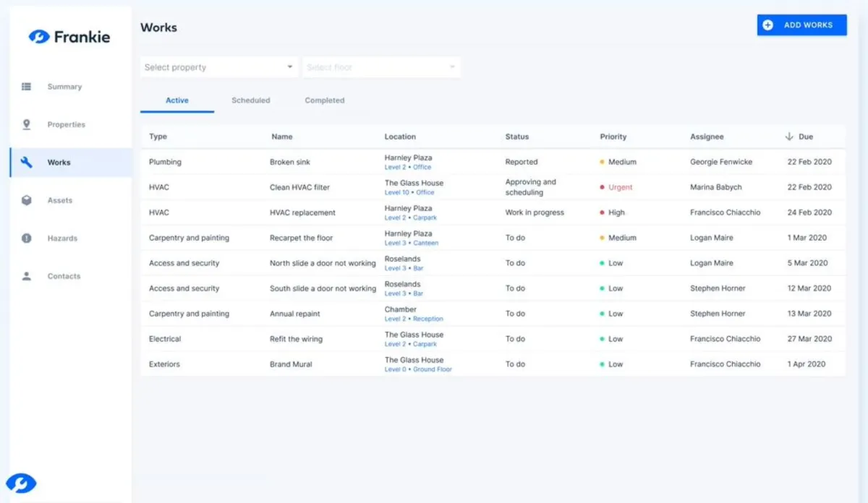Click the red Urgent priority dot
The width and height of the screenshot is (868, 503).
click(x=602, y=187)
